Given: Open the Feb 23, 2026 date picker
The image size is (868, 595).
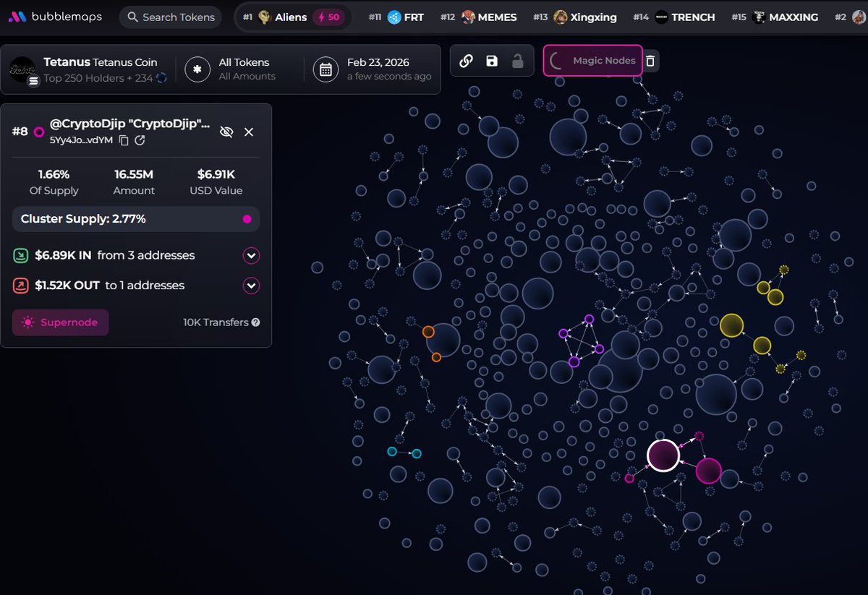Looking at the screenshot, I should coord(389,69).
